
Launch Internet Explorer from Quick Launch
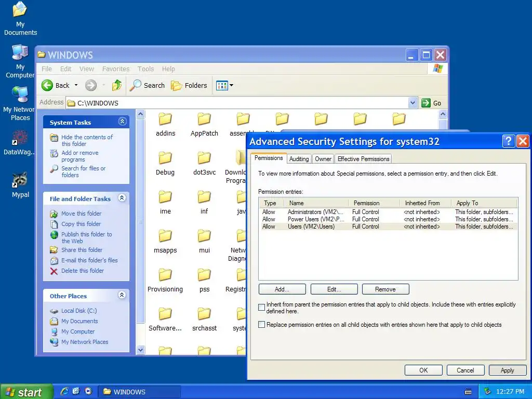[64, 391]
